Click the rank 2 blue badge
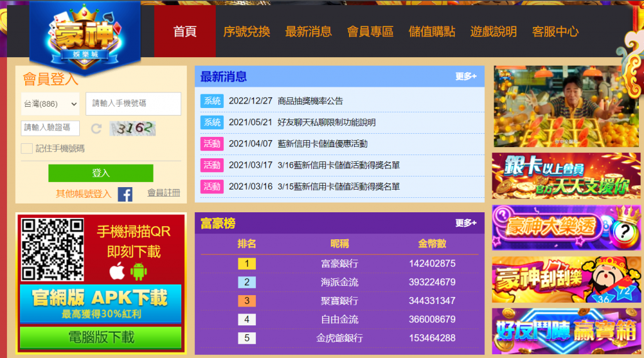Screen dimensions: 644x358 pos(247,282)
